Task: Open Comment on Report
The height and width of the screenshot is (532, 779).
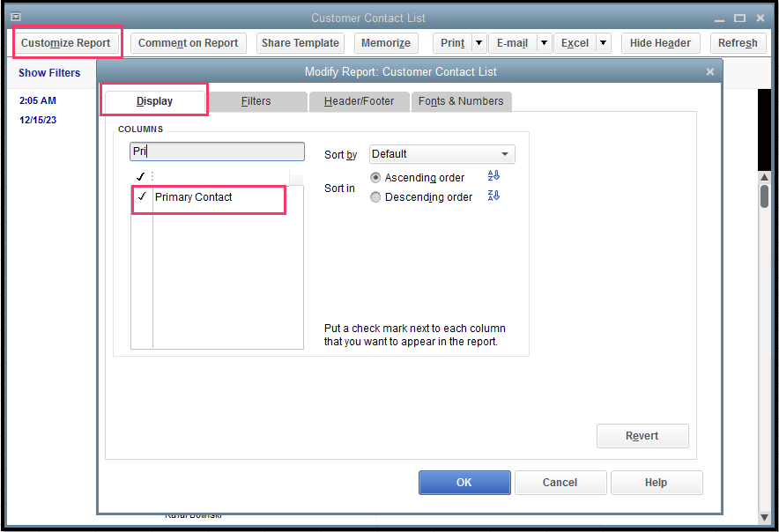Action: 189,43
